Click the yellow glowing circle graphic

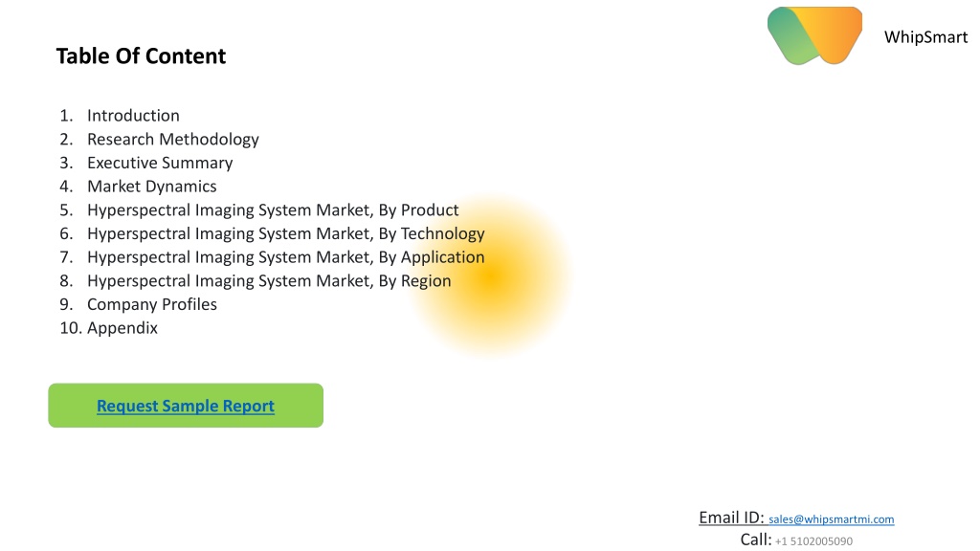[493, 276]
